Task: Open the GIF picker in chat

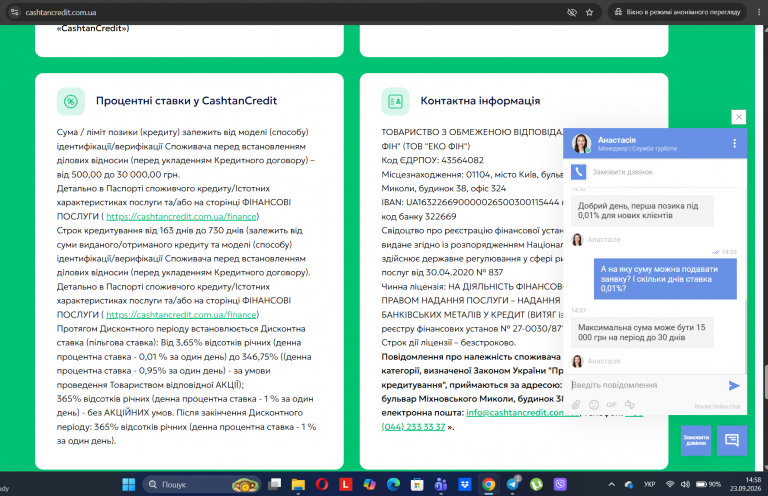Action: (x=612, y=405)
